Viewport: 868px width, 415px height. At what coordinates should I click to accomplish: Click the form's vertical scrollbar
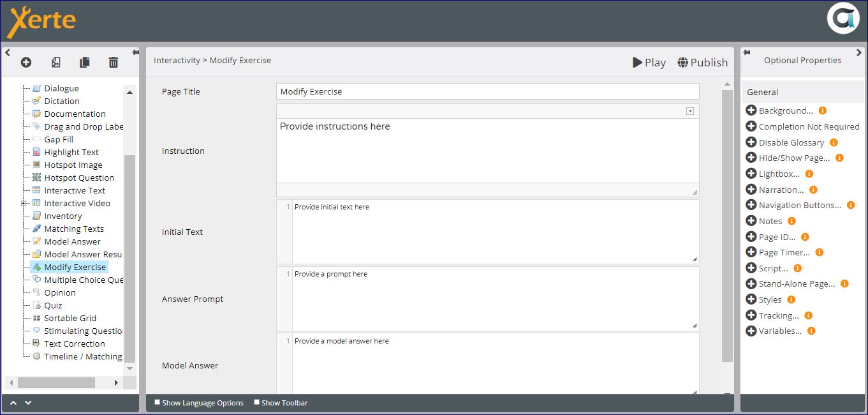point(727,223)
